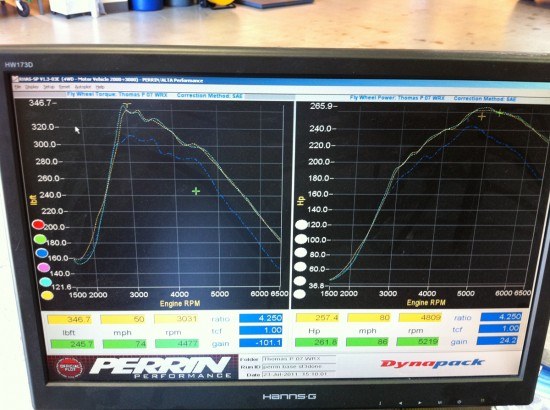Click the Date field
The height and width of the screenshot is (410, 550).
[299, 374]
